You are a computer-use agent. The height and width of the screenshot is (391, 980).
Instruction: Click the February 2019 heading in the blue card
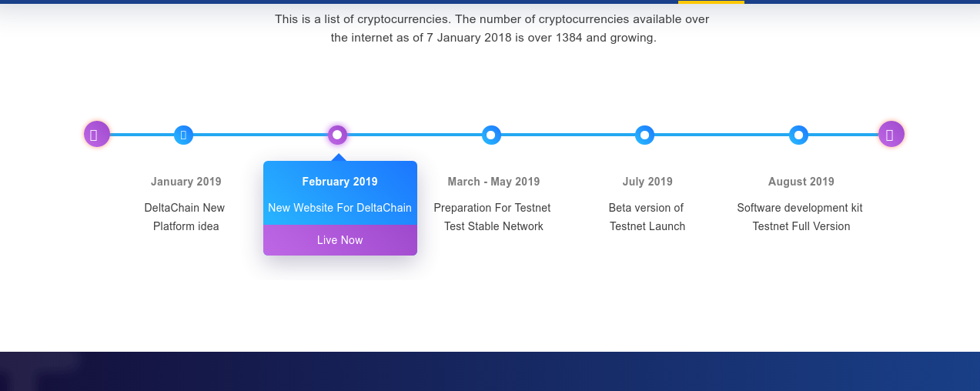pyautogui.click(x=340, y=182)
